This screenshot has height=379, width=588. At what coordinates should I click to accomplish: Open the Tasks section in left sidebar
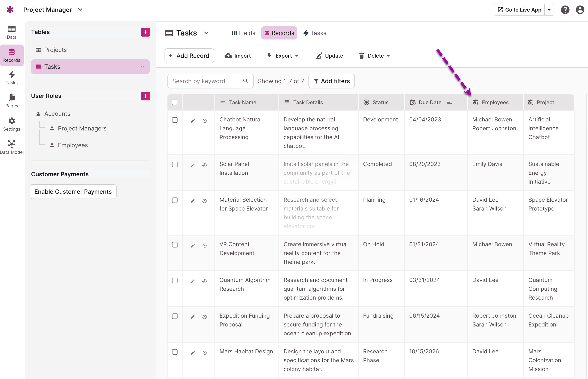[x=12, y=78]
